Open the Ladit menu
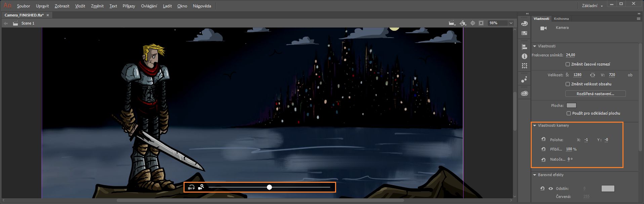Image resolution: width=644 pixels, height=204 pixels. (x=167, y=6)
